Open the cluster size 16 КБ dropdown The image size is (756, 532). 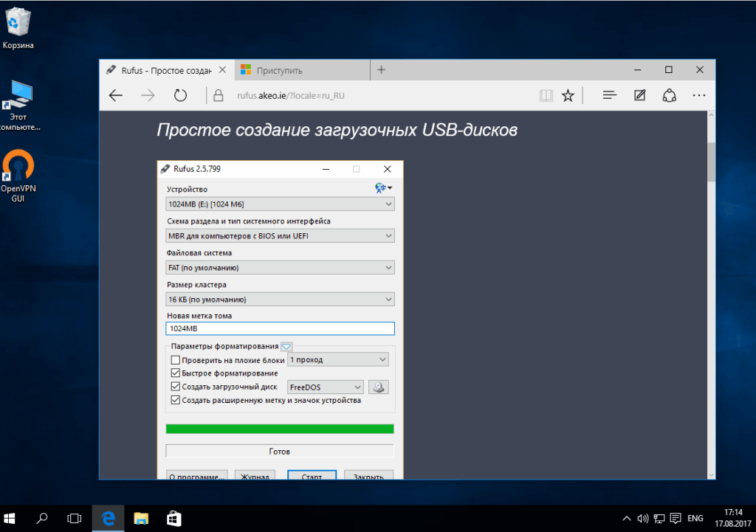point(280,300)
